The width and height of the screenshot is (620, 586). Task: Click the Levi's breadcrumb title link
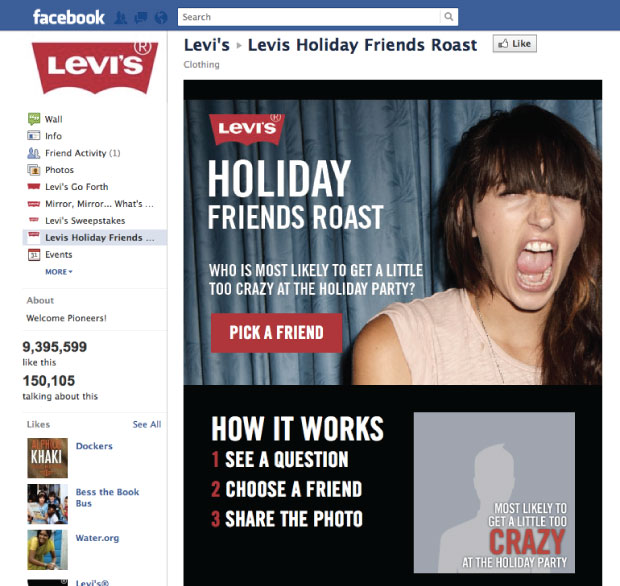206,45
